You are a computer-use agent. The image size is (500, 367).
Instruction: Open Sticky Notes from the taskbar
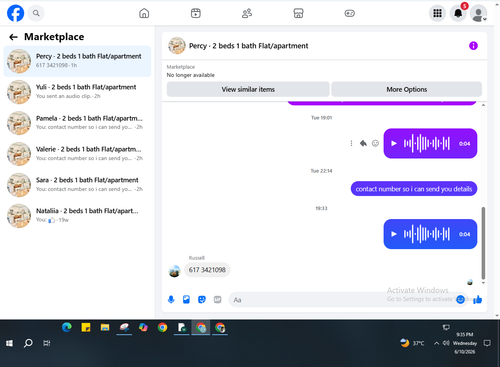pos(86,328)
